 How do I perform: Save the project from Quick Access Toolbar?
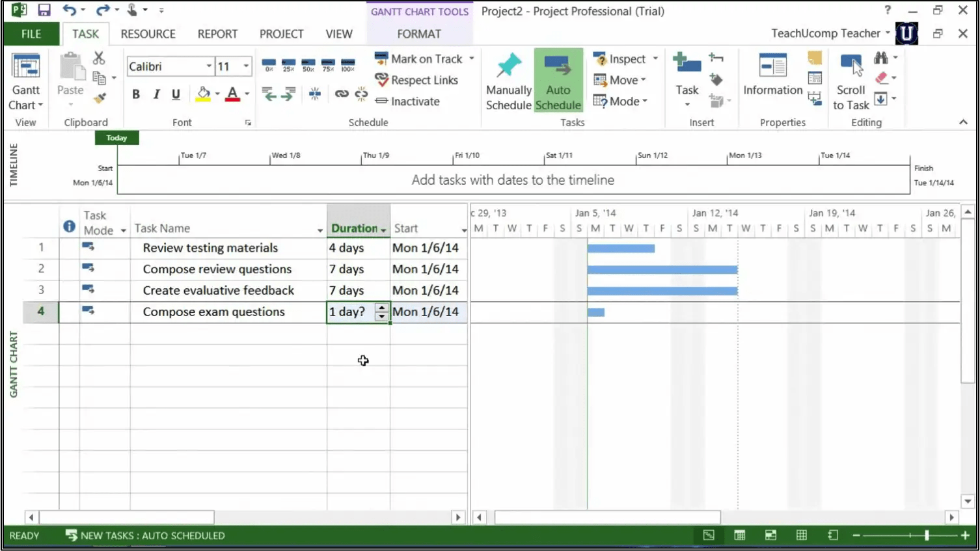[44, 10]
